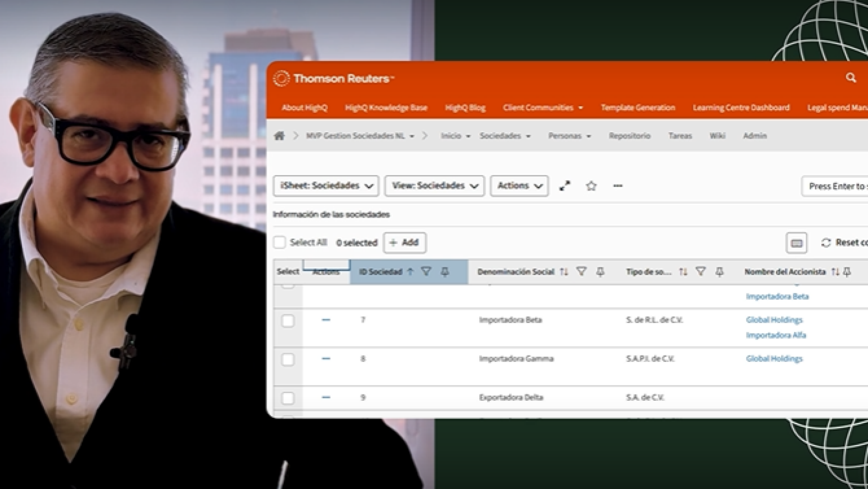Viewport: 868px width, 489px height.
Task: Click the favorite star icon in the toolbar
Action: pos(591,186)
